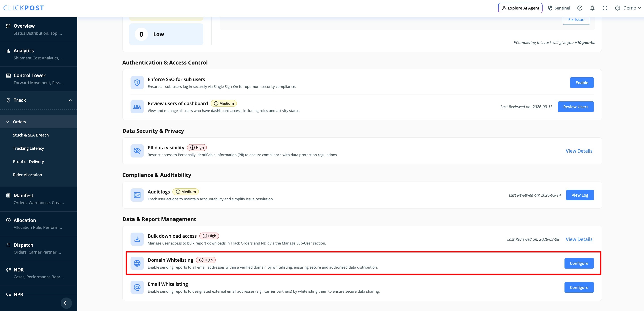This screenshot has height=311, width=644.
Task: Enable Enforce SSO for sub users
Action: [581, 83]
